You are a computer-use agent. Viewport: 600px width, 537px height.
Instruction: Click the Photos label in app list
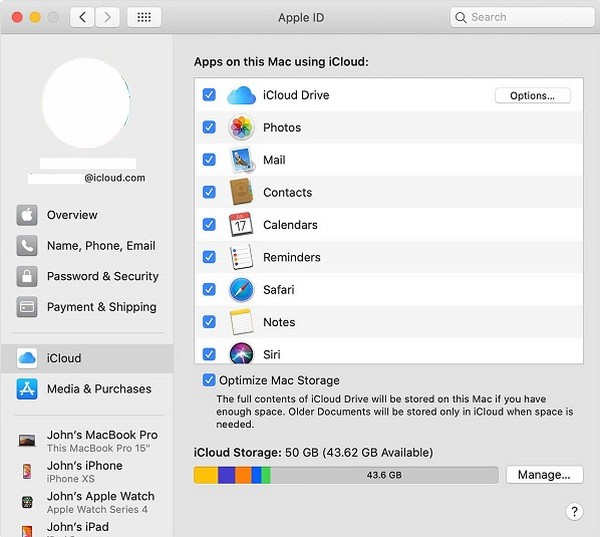(x=282, y=127)
